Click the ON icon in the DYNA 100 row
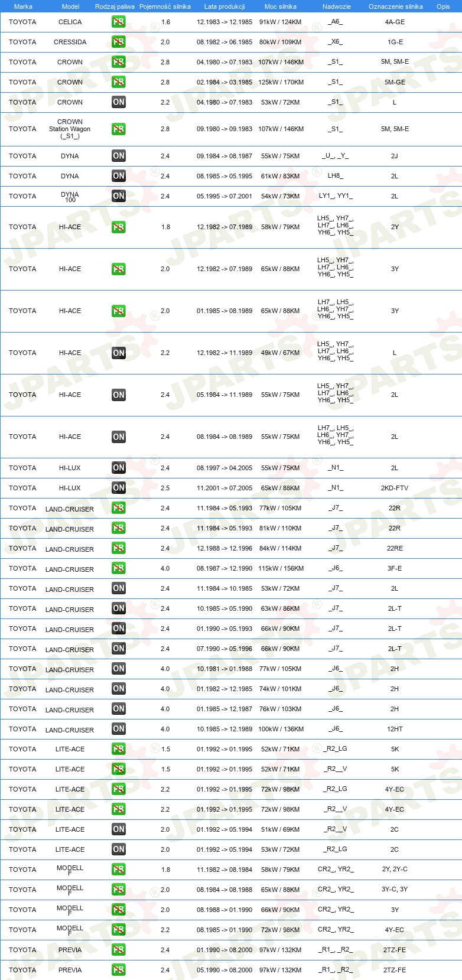The image size is (462, 980). pyautogui.click(x=119, y=196)
